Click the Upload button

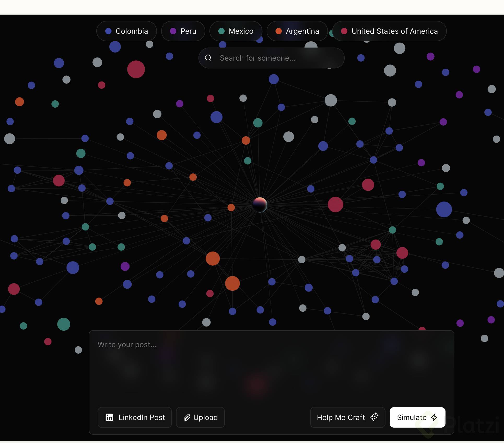pos(200,417)
